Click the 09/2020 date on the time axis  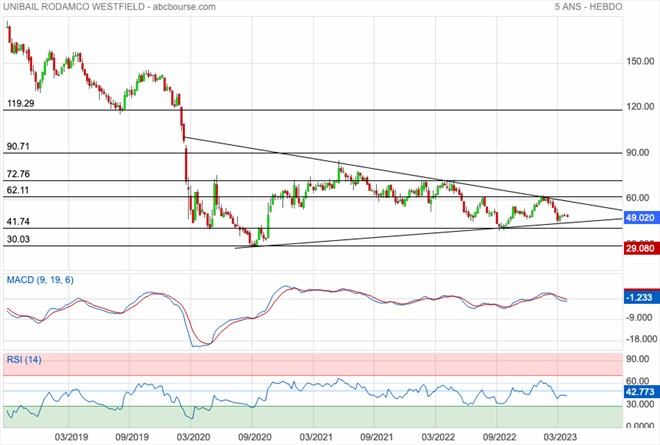[x=255, y=437]
